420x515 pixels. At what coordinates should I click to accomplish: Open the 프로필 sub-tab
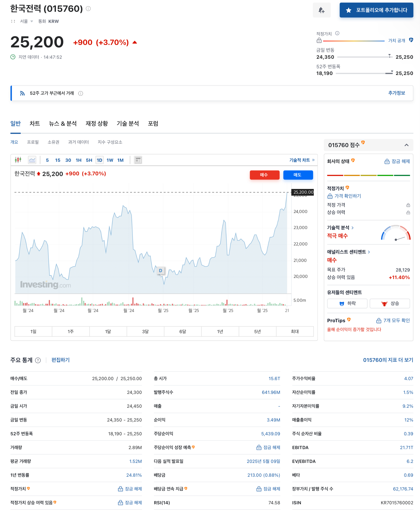click(33, 142)
